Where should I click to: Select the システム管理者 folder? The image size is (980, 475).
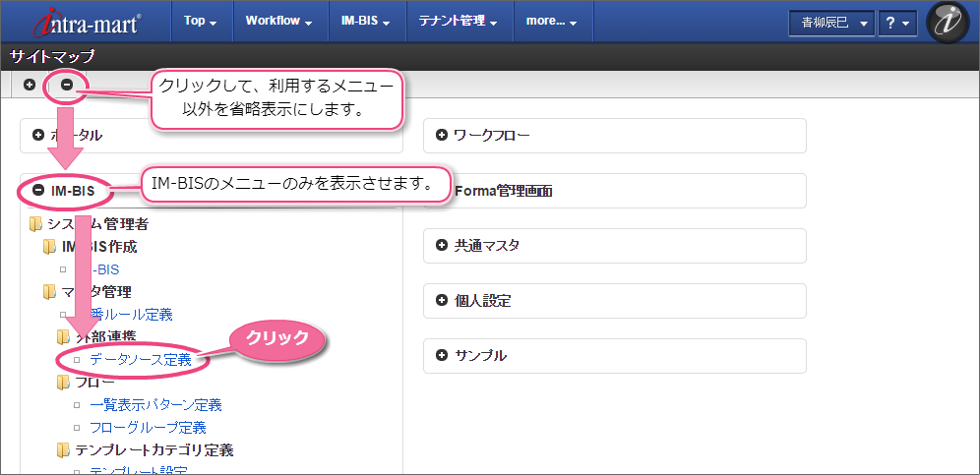point(89,224)
